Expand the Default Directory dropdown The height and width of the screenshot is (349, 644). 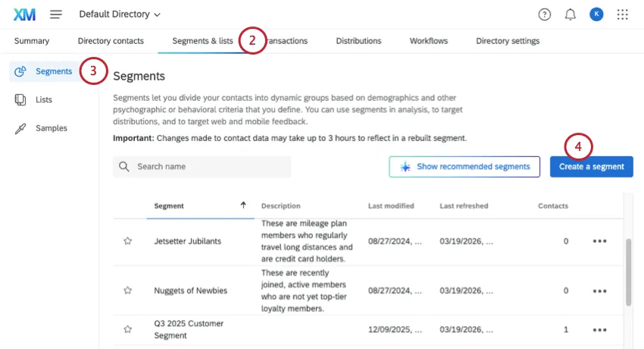coord(120,14)
